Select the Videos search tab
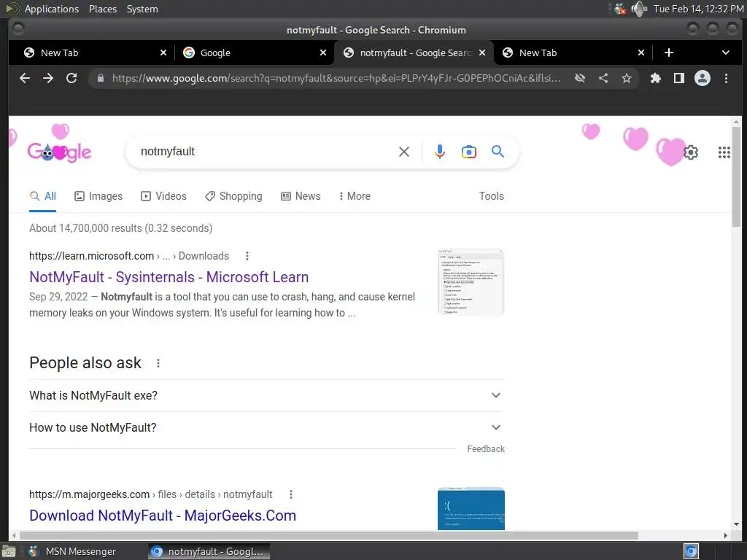The height and width of the screenshot is (560, 747). point(163,196)
